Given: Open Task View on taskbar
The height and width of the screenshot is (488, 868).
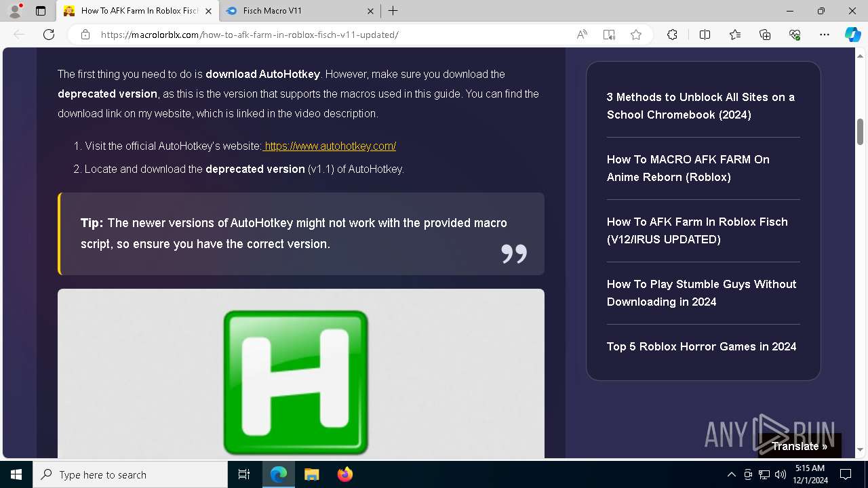Looking at the screenshot, I should point(244,474).
